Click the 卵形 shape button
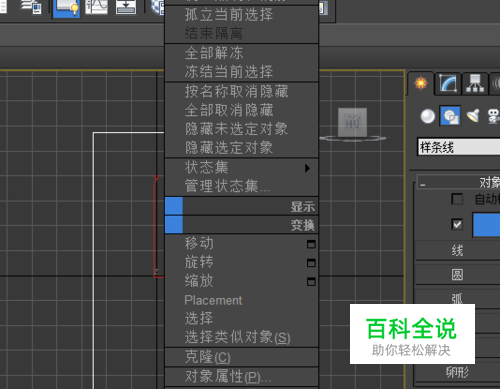This screenshot has height=389, width=500. [457, 372]
